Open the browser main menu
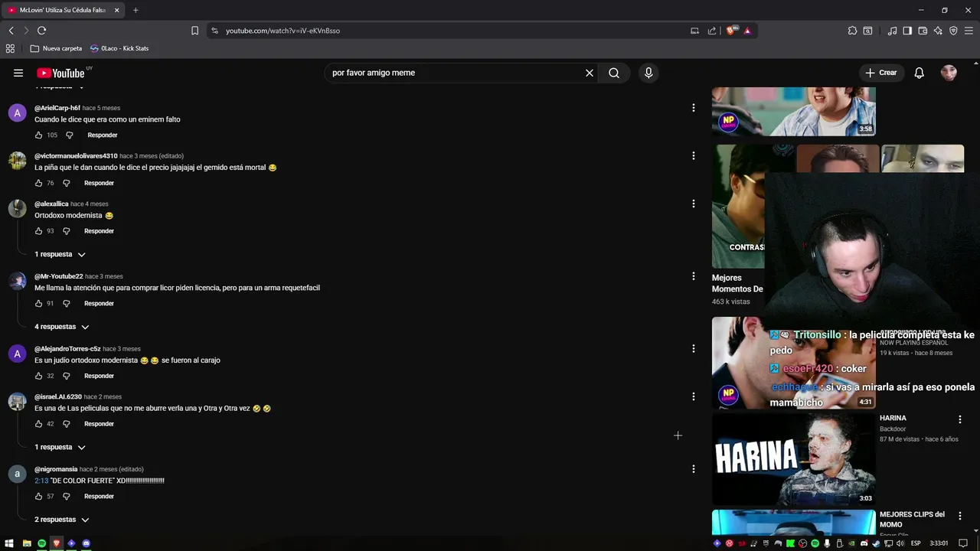The image size is (980, 551). pos(969,31)
